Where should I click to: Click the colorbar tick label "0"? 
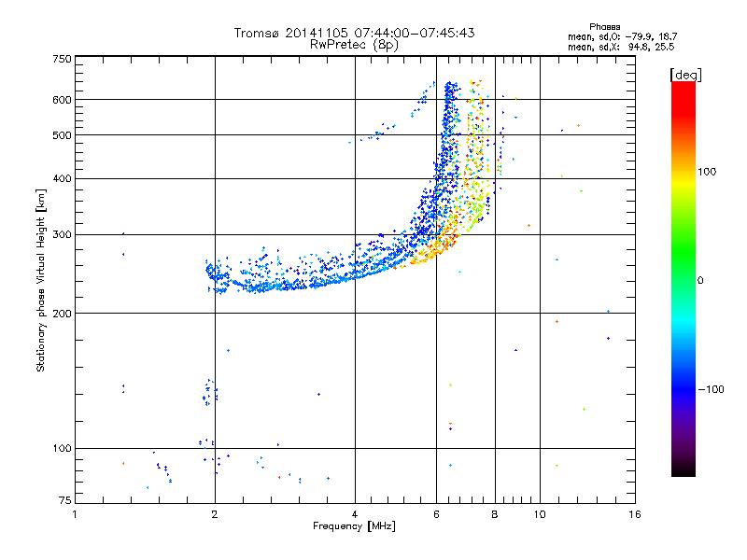pyautogui.click(x=700, y=281)
